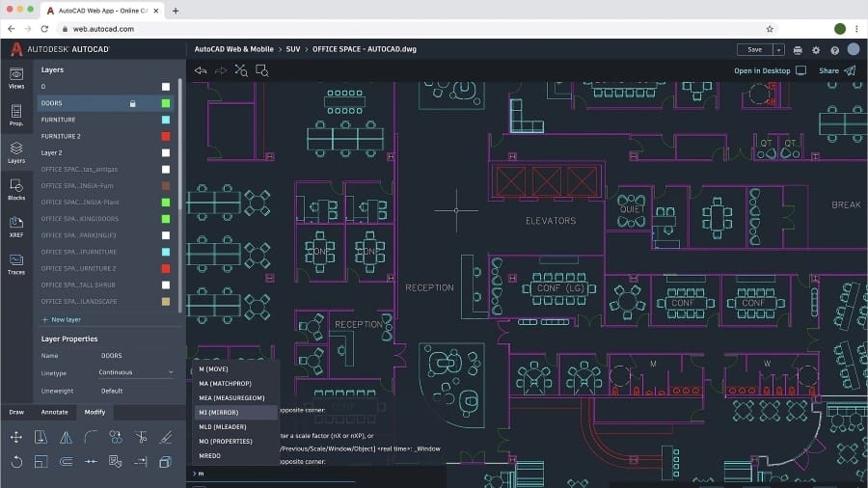868x488 pixels.
Task: Select the Explode box tool icon
Action: (x=166, y=461)
